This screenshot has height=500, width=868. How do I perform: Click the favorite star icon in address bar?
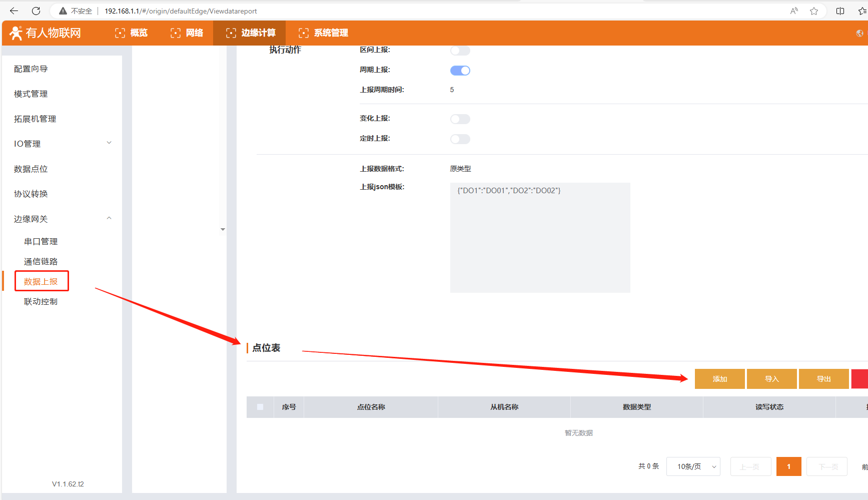click(814, 11)
